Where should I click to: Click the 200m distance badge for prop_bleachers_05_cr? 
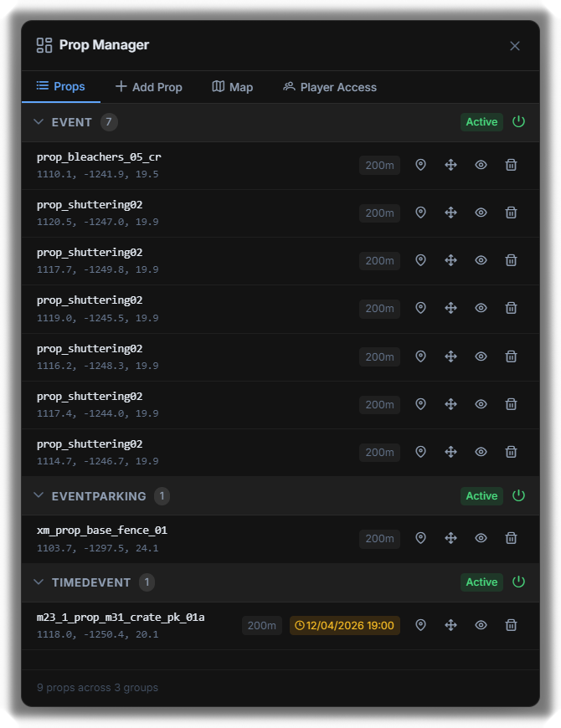[x=379, y=166]
